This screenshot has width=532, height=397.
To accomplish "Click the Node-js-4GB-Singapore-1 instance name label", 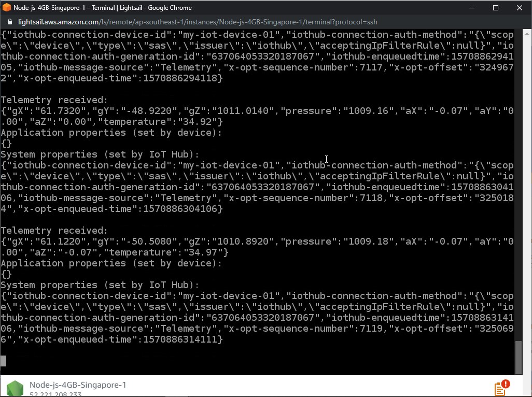I will (x=78, y=385).
